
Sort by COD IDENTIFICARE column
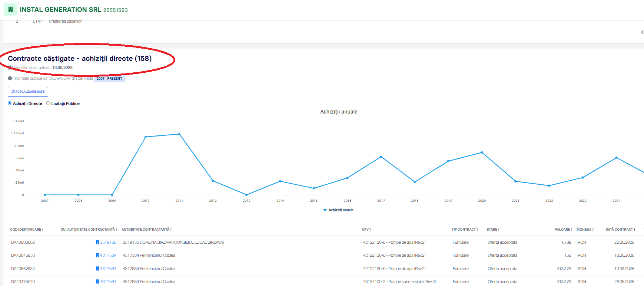click(27, 230)
